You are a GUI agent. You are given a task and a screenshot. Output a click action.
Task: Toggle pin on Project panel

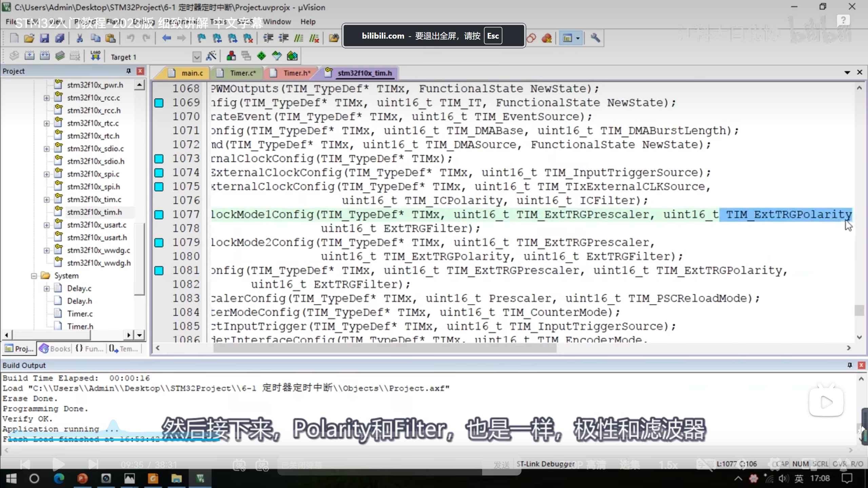pos(129,71)
